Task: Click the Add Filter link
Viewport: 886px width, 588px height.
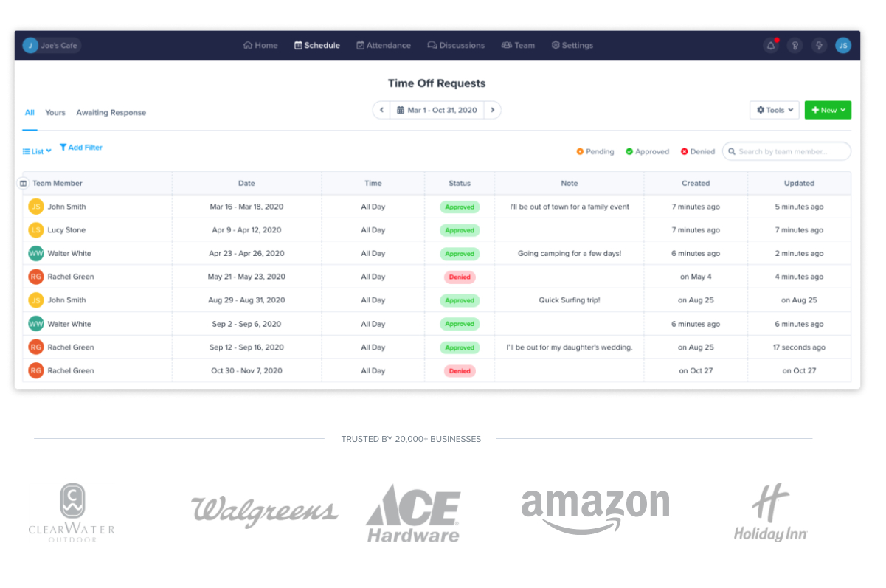Action: pyautogui.click(x=81, y=148)
